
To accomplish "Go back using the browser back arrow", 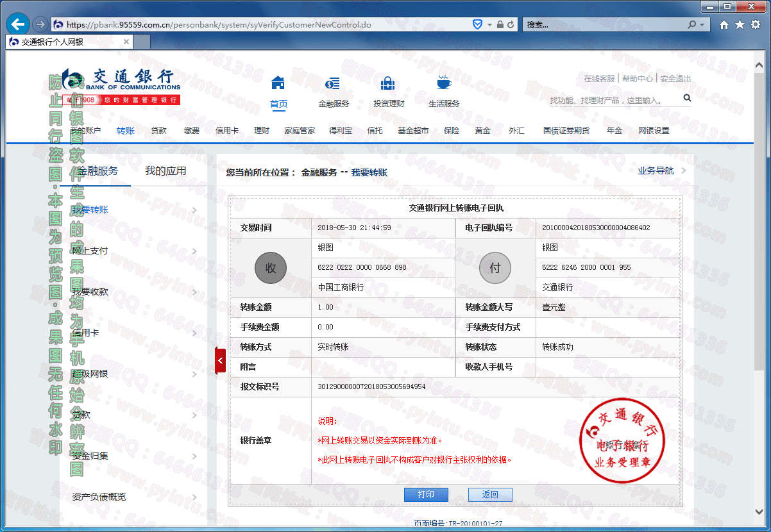I will (18, 24).
